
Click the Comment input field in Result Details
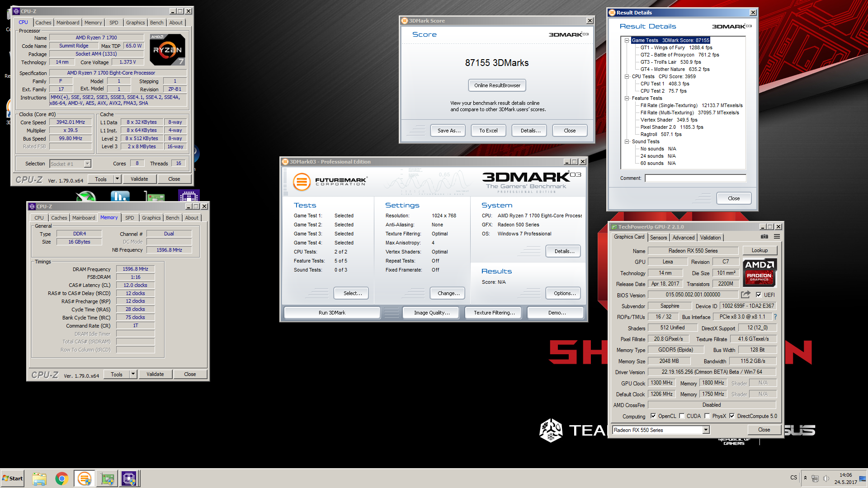pyautogui.click(x=695, y=178)
